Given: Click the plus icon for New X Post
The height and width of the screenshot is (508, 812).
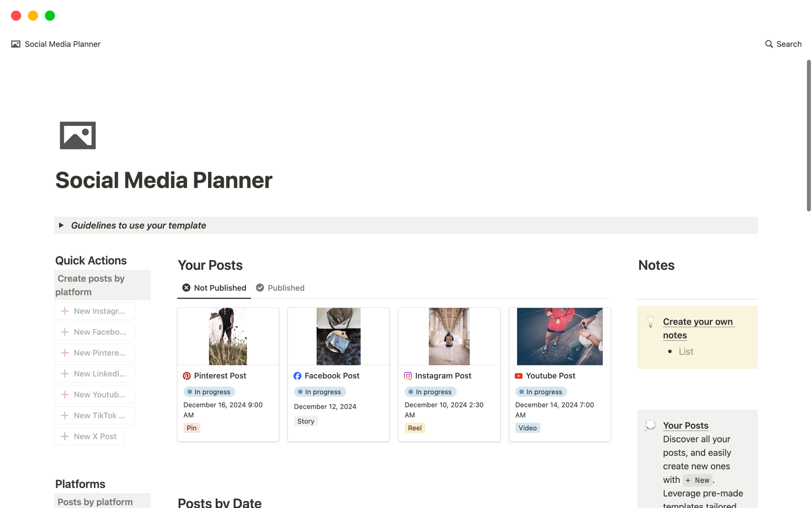Looking at the screenshot, I should pyautogui.click(x=65, y=436).
